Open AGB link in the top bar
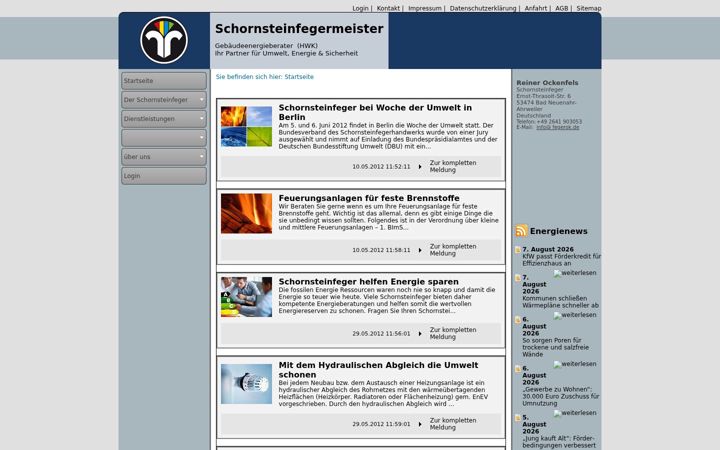 pyautogui.click(x=562, y=8)
